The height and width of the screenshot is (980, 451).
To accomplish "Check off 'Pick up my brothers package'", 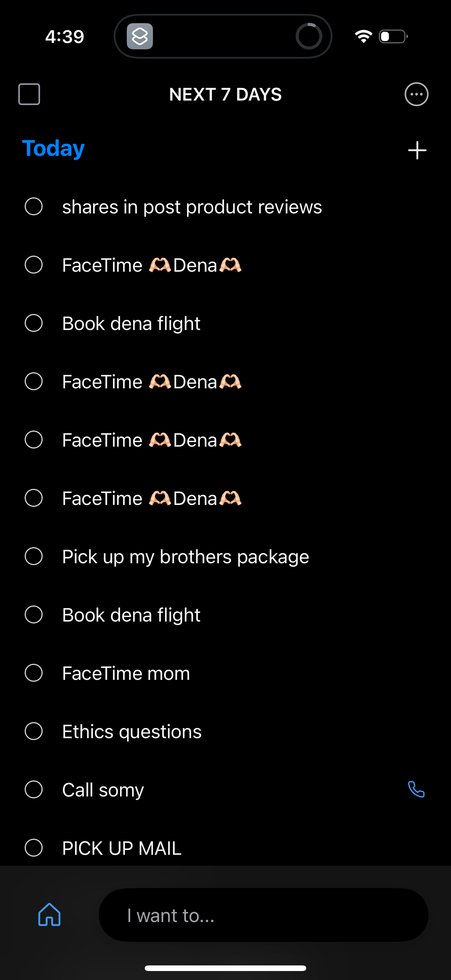I will pos(34,557).
